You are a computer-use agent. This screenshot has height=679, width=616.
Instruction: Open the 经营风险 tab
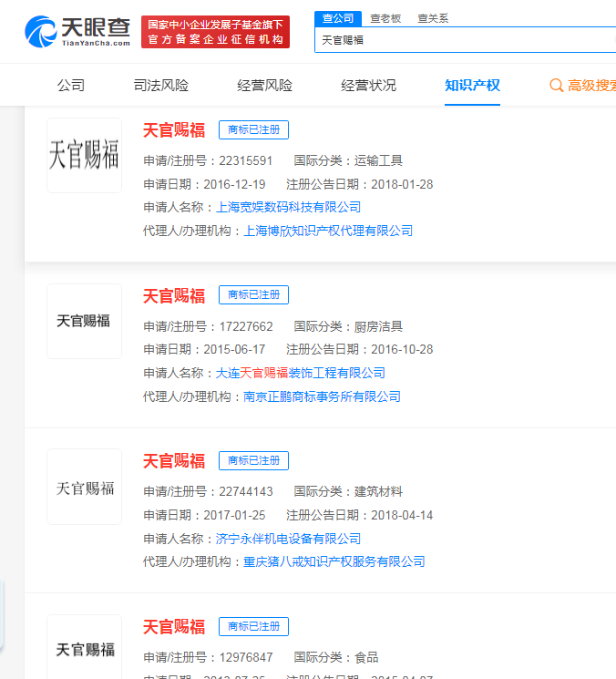point(265,86)
